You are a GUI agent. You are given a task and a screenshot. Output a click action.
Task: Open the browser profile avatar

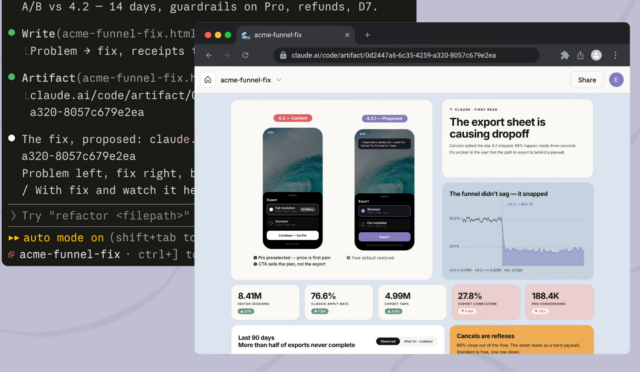596,55
